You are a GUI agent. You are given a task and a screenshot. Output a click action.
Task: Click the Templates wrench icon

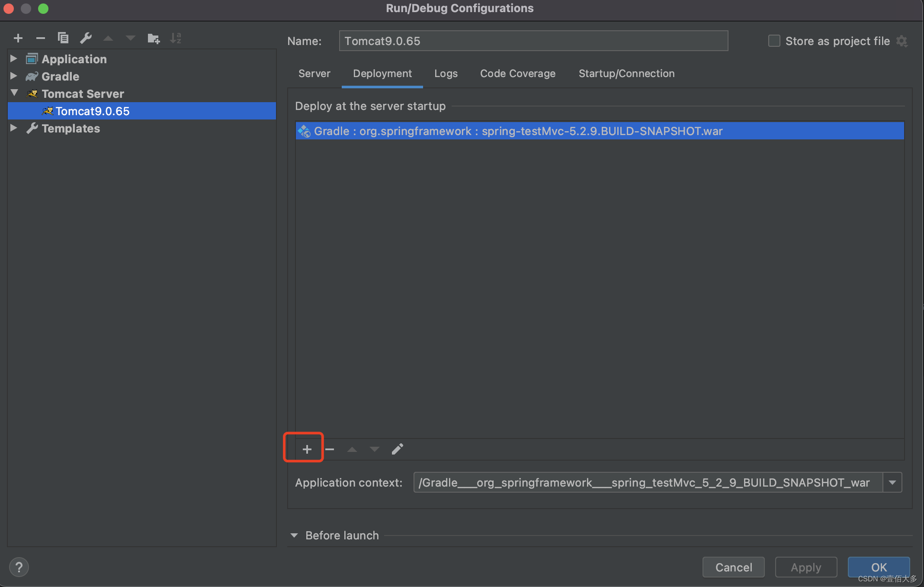pyautogui.click(x=32, y=128)
